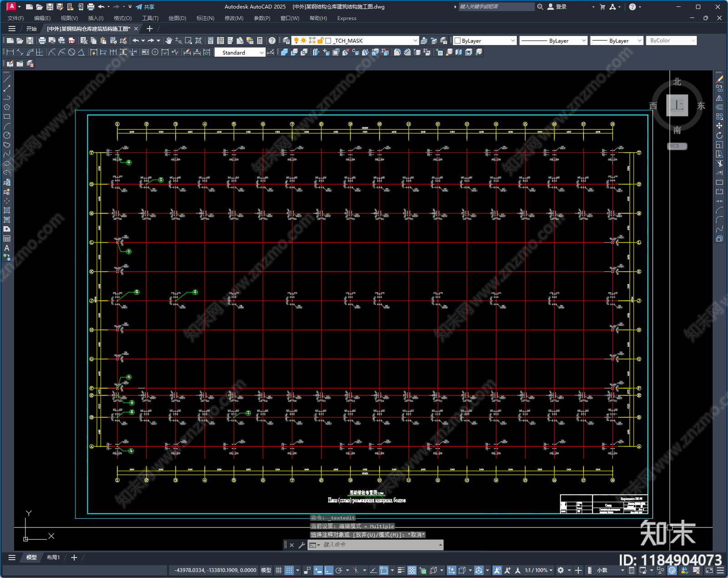Toggle transparency display in status bar
Screen dimensions: 728x578
412,570
